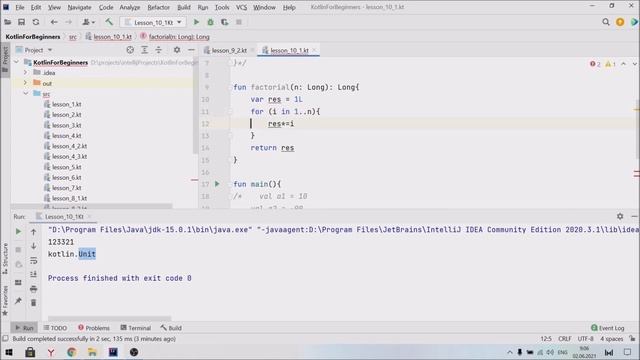This screenshot has height=360, width=640.
Task: Click the Open folder toolbar icon
Action: click(8, 22)
